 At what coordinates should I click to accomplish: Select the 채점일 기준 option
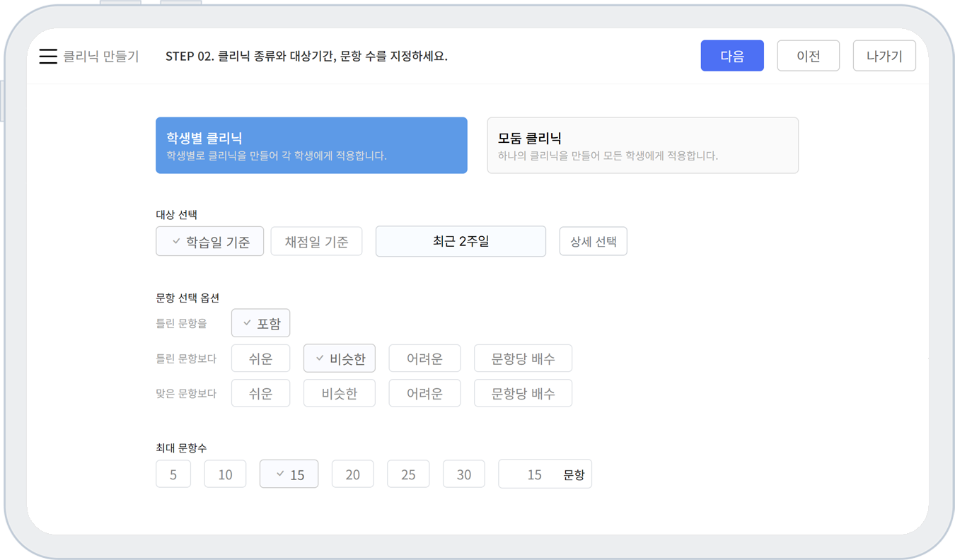tap(316, 242)
